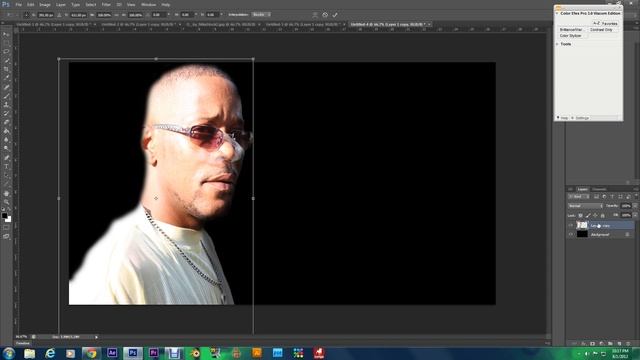This screenshot has width=640, height=360.
Task: Click the background color swatch
Action: [9, 220]
